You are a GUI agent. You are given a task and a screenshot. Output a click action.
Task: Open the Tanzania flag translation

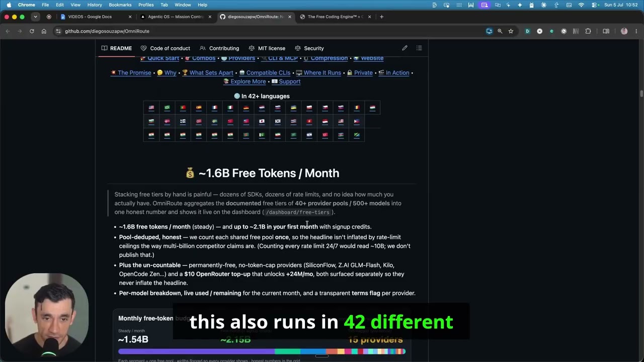click(x=357, y=135)
